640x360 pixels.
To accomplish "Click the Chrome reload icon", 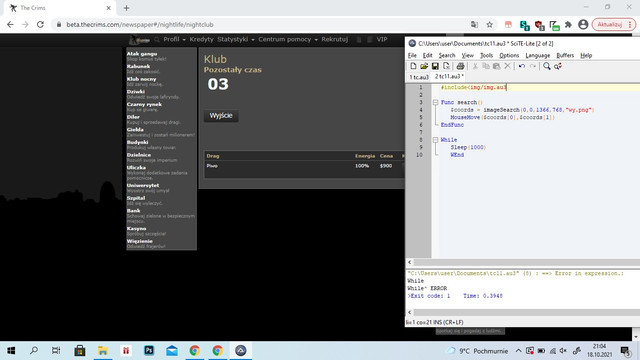I will coord(40,24).
